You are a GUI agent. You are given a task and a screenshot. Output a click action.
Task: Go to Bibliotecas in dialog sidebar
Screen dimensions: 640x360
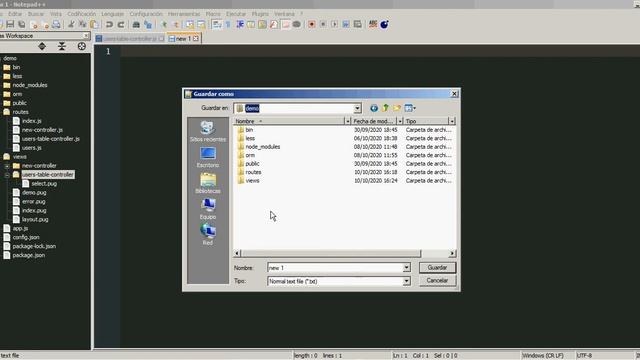tap(207, 183)
